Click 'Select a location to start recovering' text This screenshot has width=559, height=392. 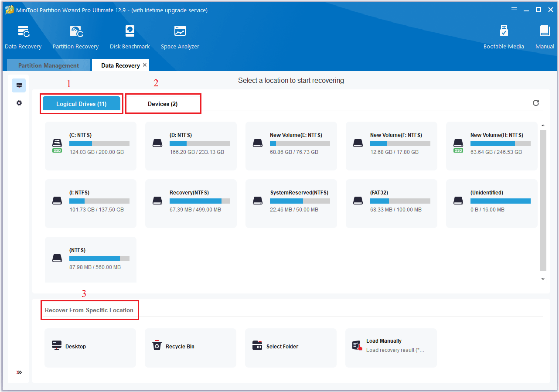(x=291, y=80)
